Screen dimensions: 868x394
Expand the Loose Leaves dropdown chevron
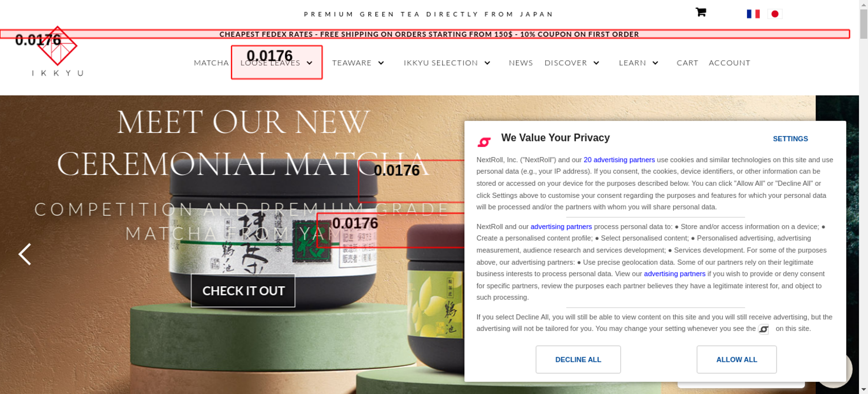(x=309, y=63)
